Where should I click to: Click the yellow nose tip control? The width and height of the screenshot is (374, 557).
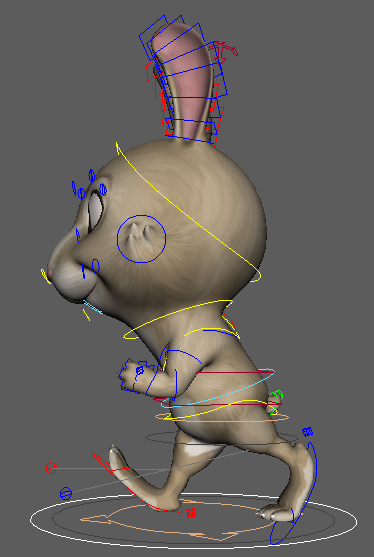45,276
